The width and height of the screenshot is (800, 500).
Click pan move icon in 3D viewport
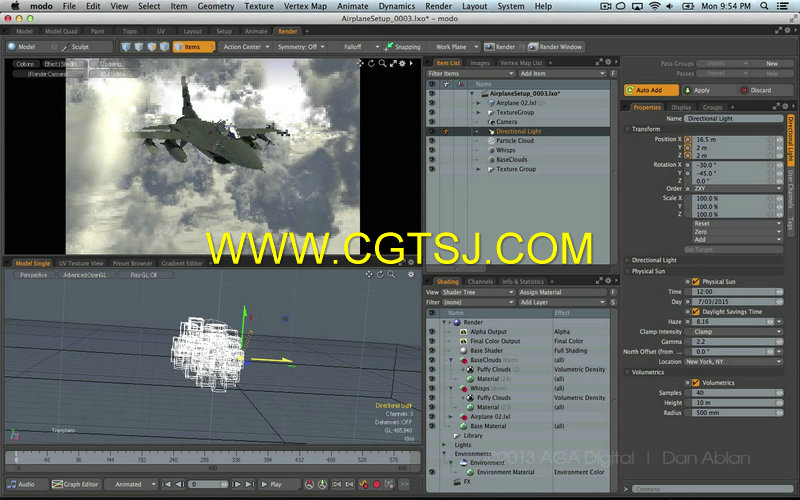(369, 274)
